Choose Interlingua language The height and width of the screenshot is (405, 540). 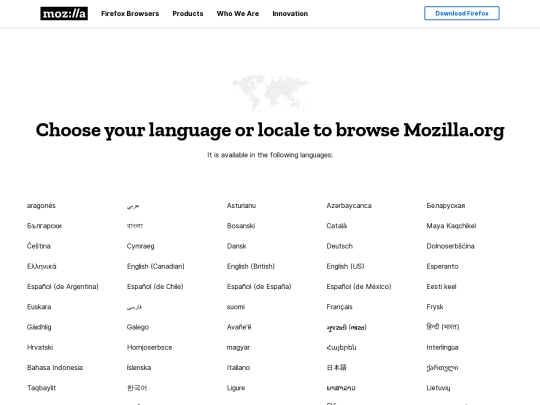pos(442,347)
